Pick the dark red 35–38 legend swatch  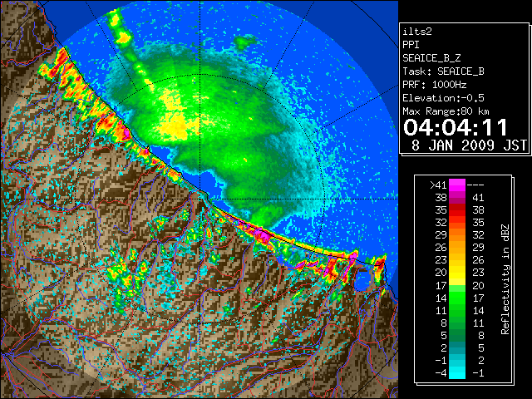click(457, 210)
